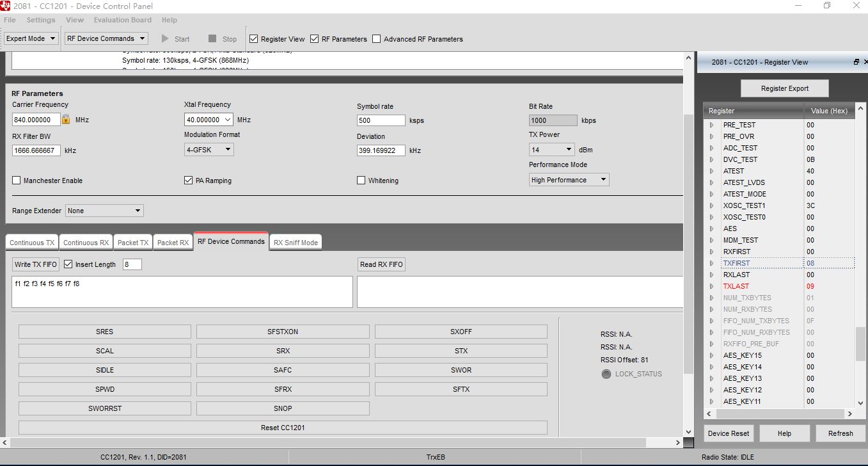Switch to the Continuous TX tab
Image resolution: width=868 pixels, height=466 pixels.
coord(32,243)
